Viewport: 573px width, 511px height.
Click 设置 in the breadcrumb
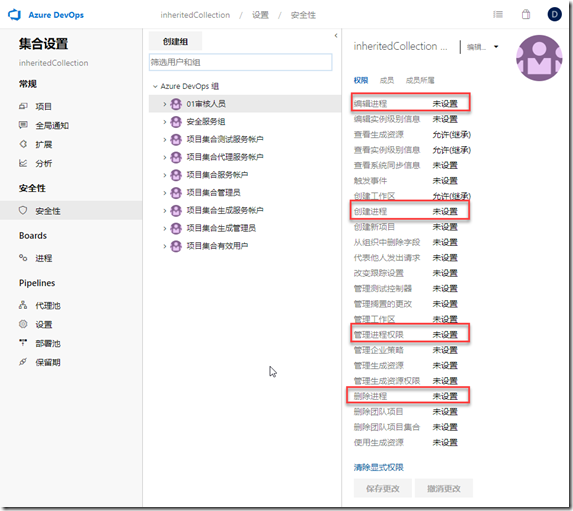pyautogui.click(x=260, y=15)
